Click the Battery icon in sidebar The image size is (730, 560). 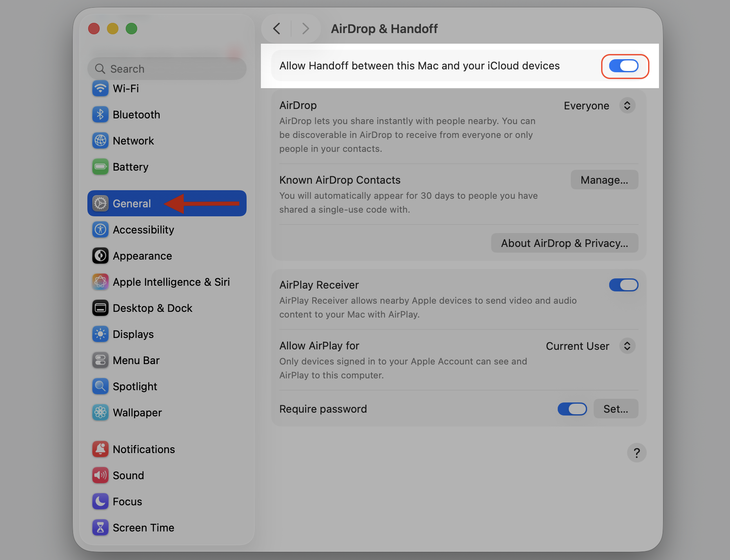100,167
